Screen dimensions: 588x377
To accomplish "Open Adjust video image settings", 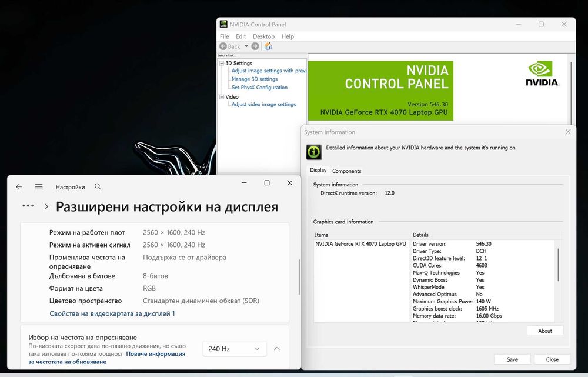I will (263, 104).
